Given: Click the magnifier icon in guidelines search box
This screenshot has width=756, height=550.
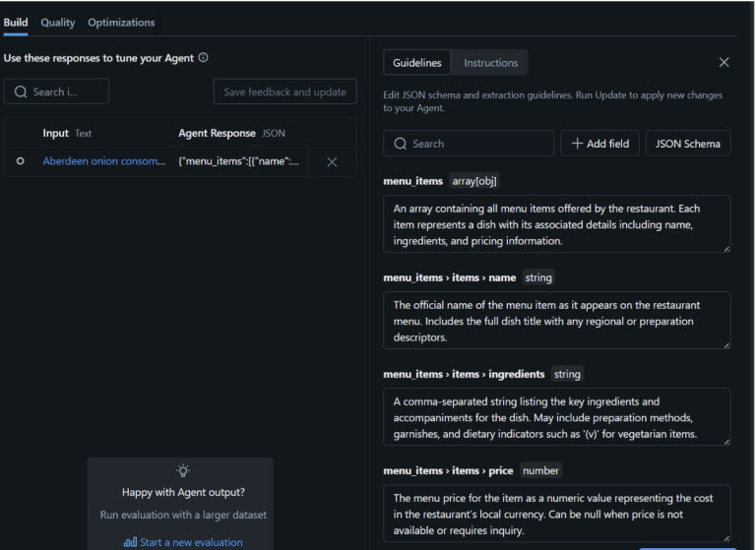Looking at the screenshot, I should (x=401, y=144).
